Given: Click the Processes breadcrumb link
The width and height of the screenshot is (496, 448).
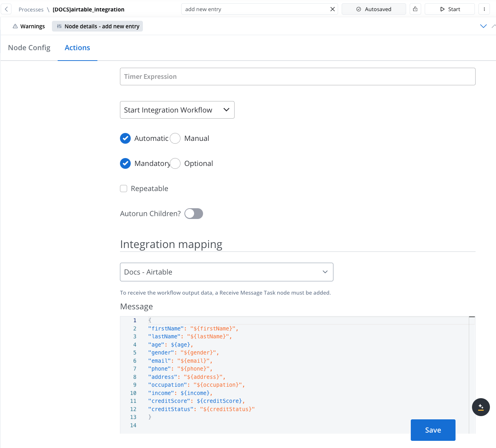Looking at the screenshot, I should [31, 10].
